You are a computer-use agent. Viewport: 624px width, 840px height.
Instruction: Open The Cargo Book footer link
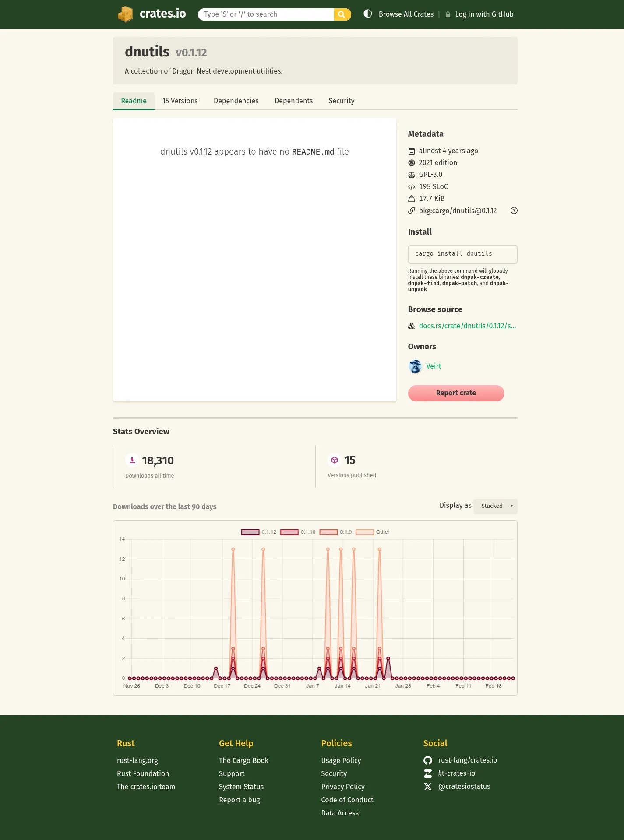[243, 761]
